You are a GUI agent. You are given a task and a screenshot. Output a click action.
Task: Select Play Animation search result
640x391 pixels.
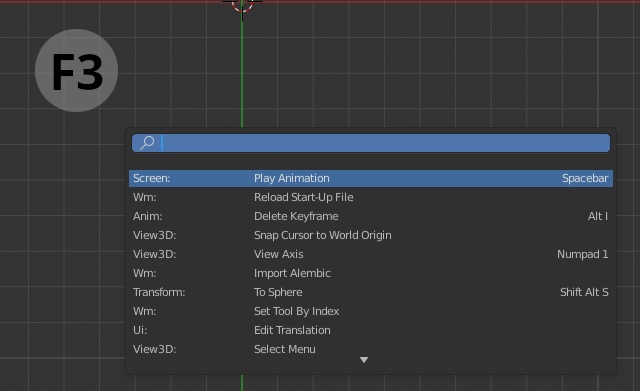click(x=371, y=178)
